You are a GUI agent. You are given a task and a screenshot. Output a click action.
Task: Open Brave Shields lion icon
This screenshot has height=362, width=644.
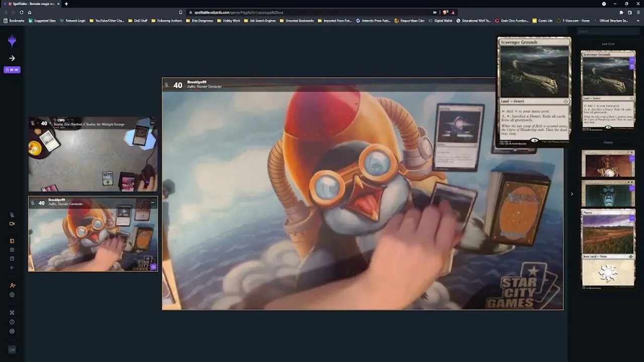click(x=446, y=12)
